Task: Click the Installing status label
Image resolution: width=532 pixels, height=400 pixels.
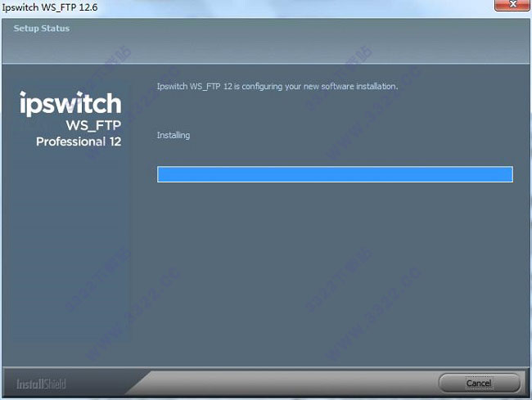Action: 174,135
